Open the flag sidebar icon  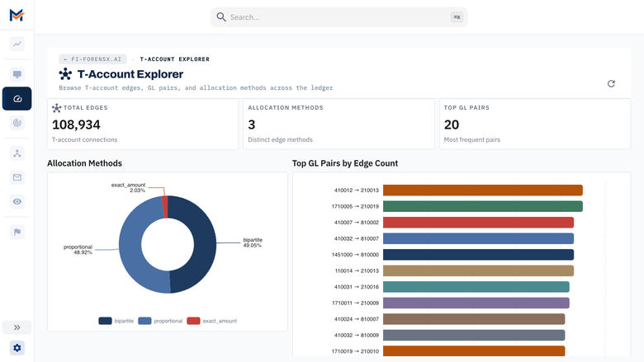point(17,232)
